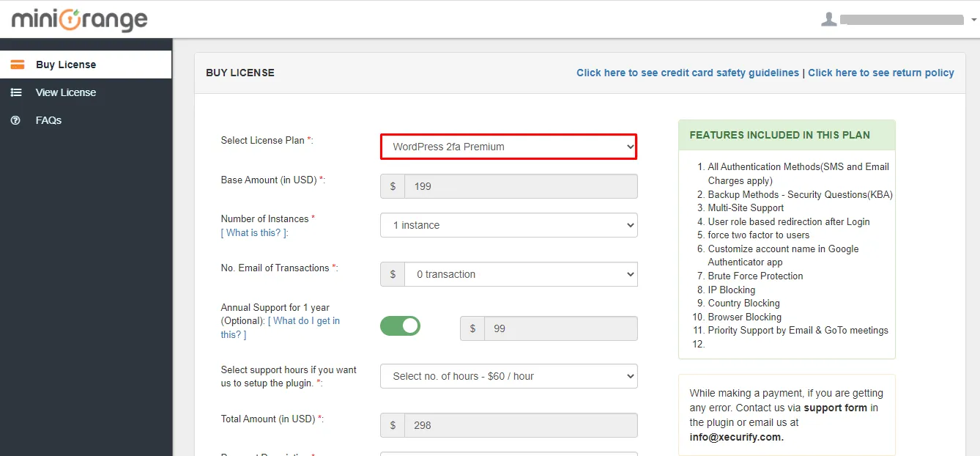Open the Select License Plan dropdown
The width and height of the screenshot is (980, 456).
pos(508,147)
